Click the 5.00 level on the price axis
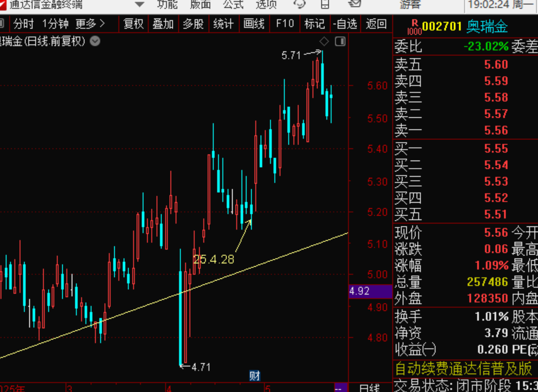538x392 pixels. click(378, 275)
